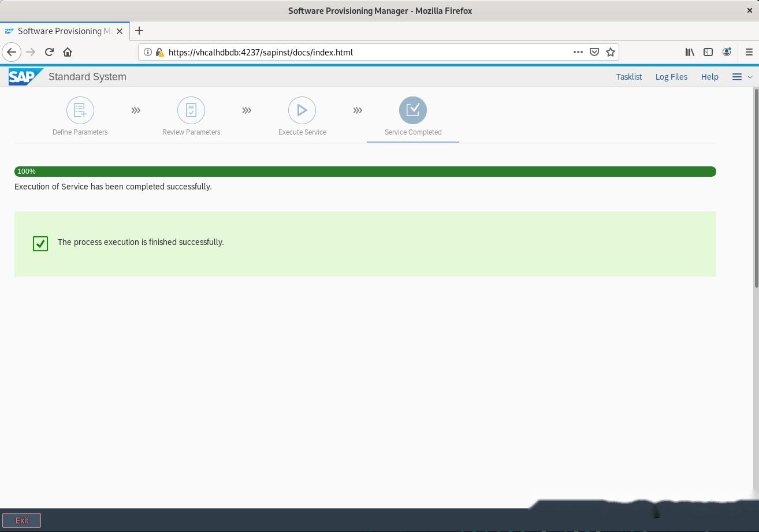
Task: Click the green success checkbox icon
Action: tap(40, 244)
